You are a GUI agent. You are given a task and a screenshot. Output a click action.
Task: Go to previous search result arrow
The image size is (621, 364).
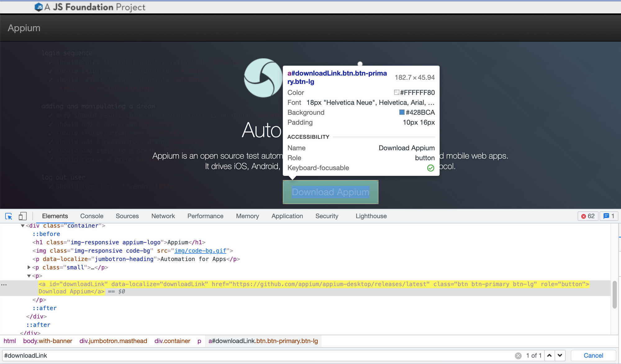tap(549, 356)
